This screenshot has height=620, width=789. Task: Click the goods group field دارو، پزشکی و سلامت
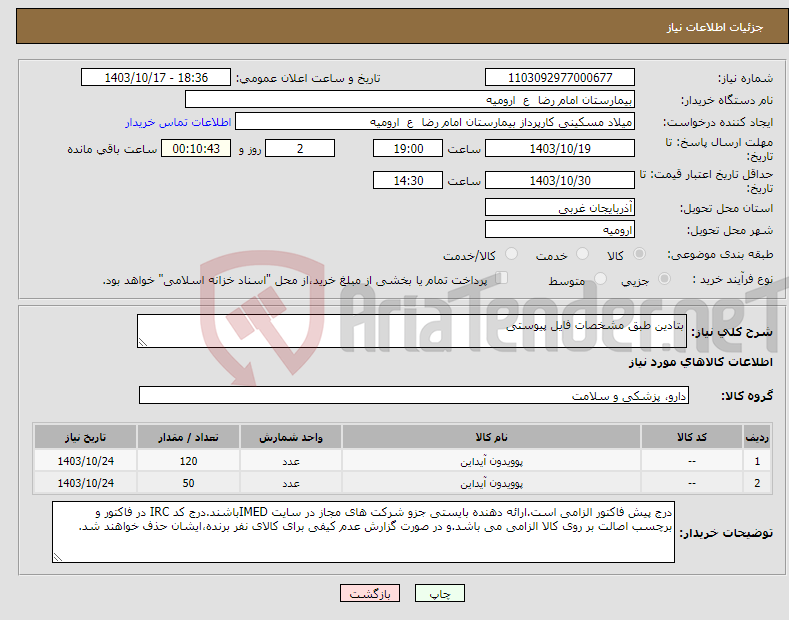(x=414, y=396)
